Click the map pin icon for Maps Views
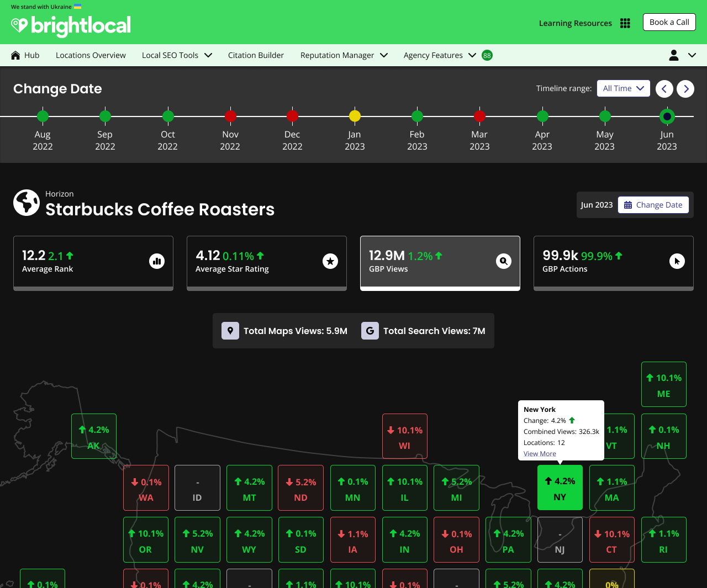This screenshot has height=588, width=707. (230, 331)
